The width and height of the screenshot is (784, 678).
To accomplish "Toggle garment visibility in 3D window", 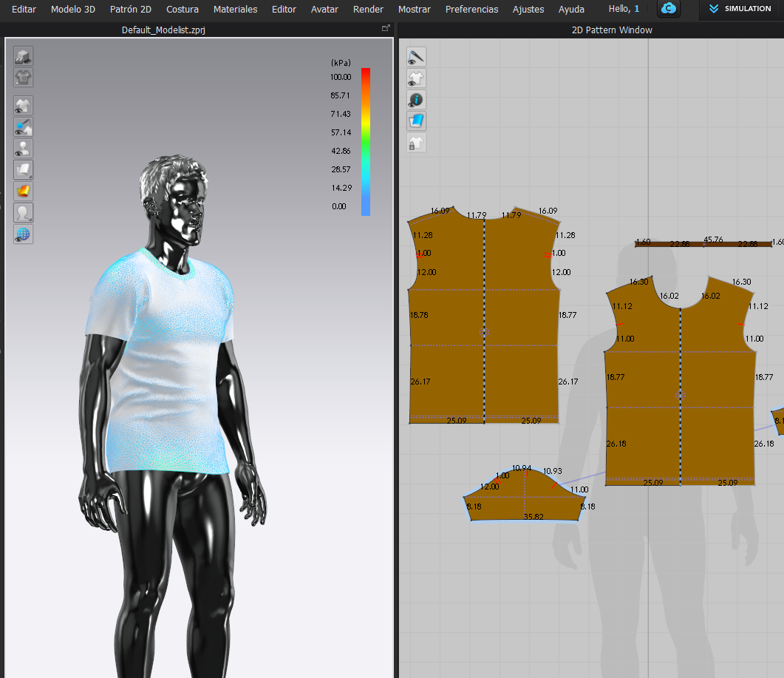I will pyautogui.click(x=24, y=105).
